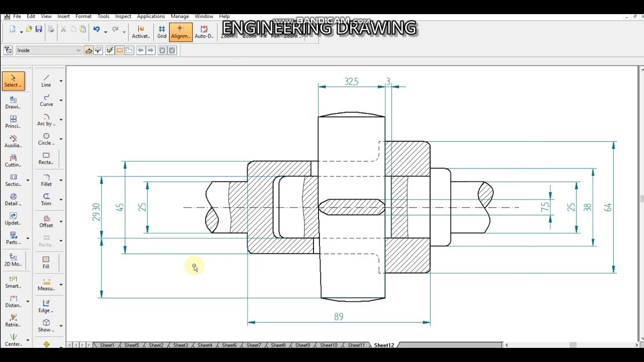The image size is (644, 362).
Task: Open the Insert menu
Action: tap(63, 17)
